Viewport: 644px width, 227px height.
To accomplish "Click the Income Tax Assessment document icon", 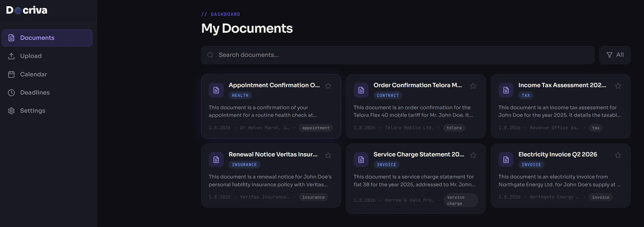I will point(506,90).
